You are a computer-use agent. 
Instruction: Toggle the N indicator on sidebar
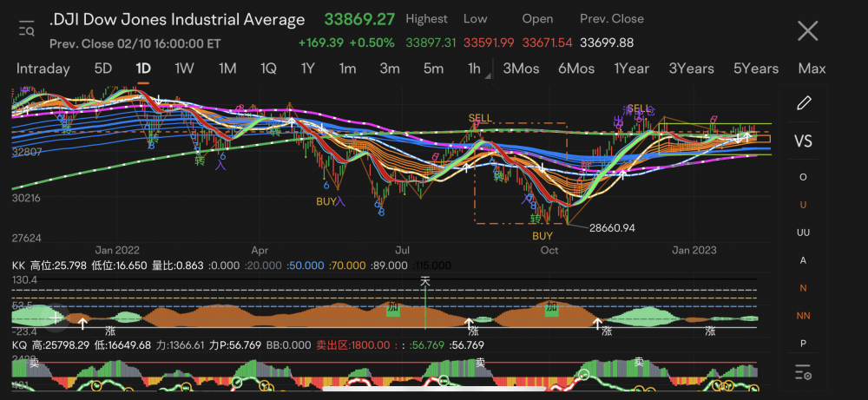[x=804, y=288]
